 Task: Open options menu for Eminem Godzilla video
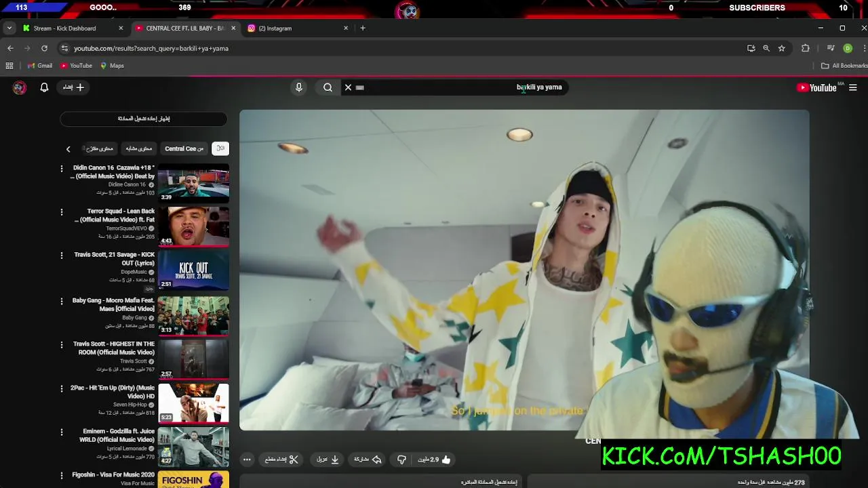click(x=62, y=432)
